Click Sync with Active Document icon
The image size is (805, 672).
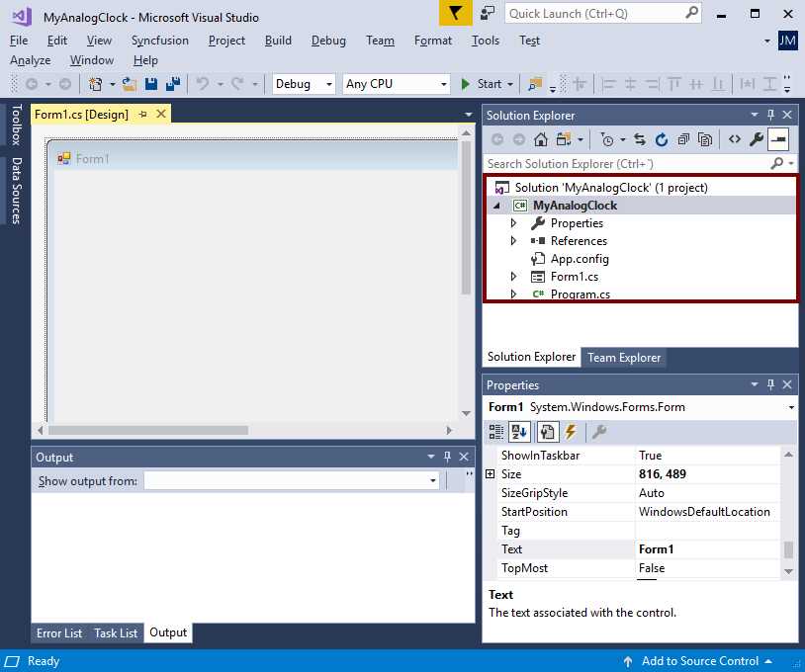pyautogui.click(x=640, y=139)
